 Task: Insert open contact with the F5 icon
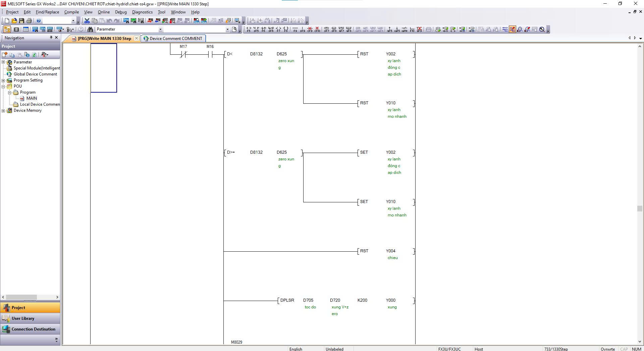click(249, 30)
